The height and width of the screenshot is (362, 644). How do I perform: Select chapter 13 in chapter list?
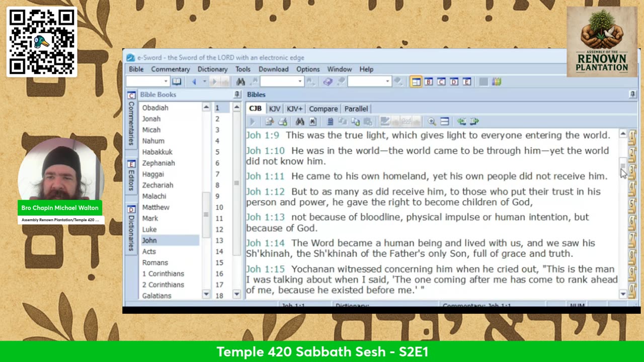(x=219, y=240)
